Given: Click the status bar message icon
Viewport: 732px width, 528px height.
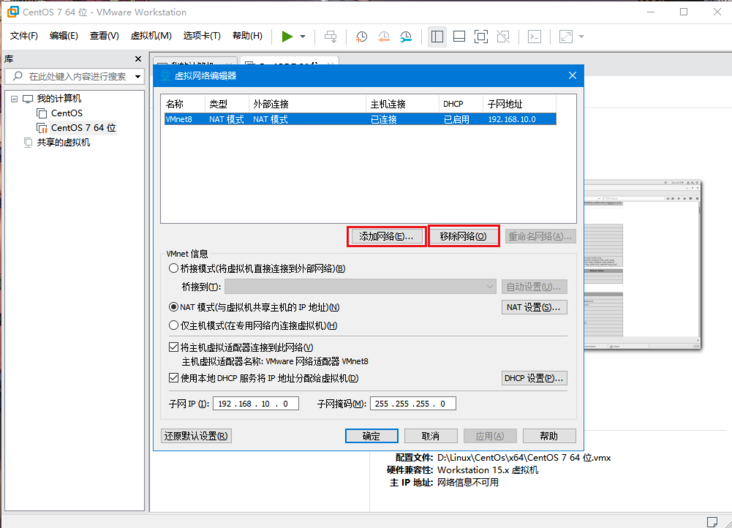Looking at the screenshot, I should tap(711, 521).
